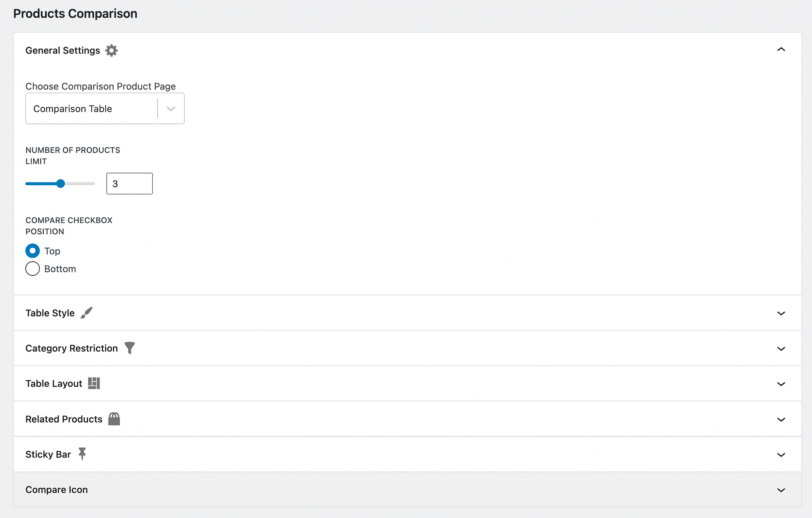
Task: Click the pin icon next to Sticky Bar
Action: pyautogui.click(x=82, y=454)
